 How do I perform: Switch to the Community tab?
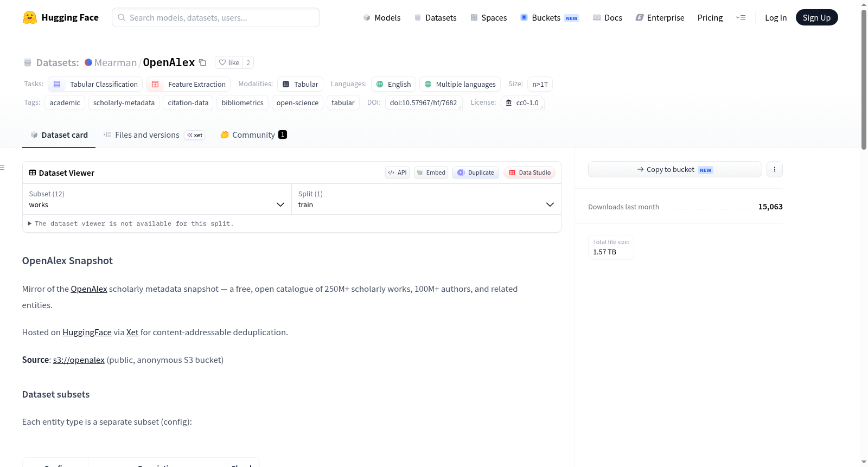pyautogui.click(x=253, y=135)
